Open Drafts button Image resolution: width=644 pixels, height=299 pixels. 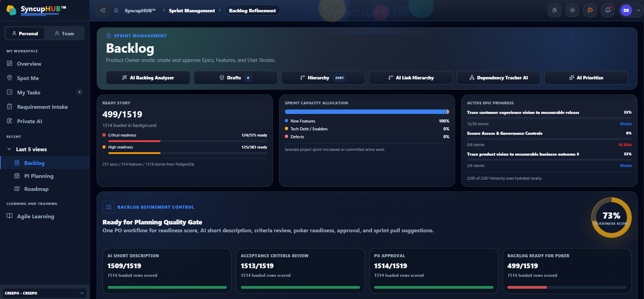(x=236, y=78)
